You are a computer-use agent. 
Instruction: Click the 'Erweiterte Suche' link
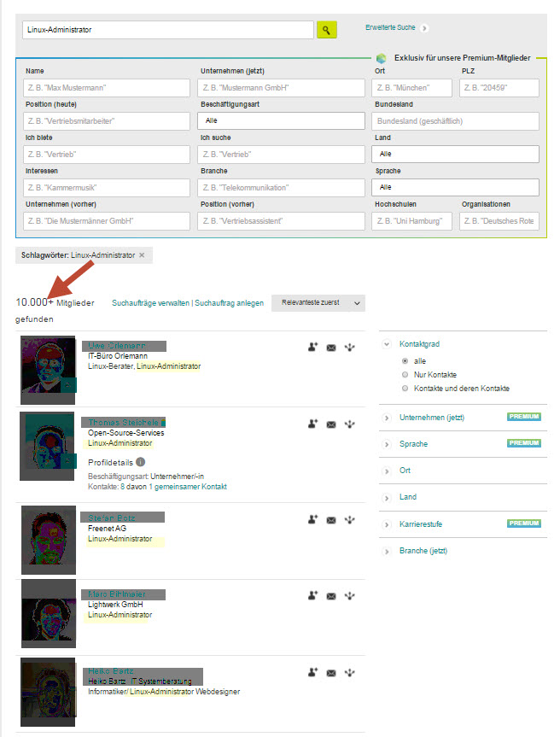(390, 27)
